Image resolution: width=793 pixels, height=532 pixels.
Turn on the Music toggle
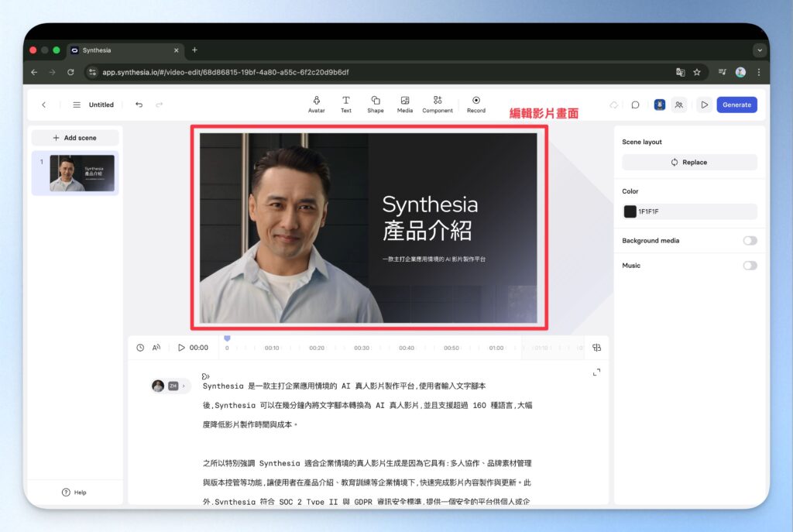(x=749, y=265)
